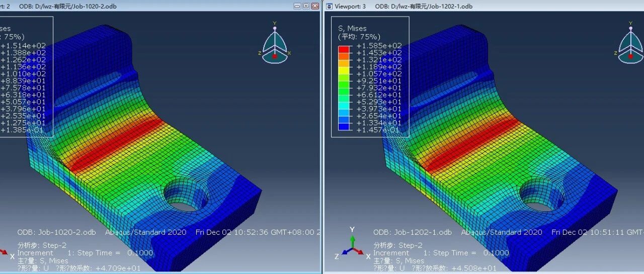Click deformation scale factor +4.709e+01
Image resolution: width=644 pixels, height=274 pixels.
click(x=119, y=268)
